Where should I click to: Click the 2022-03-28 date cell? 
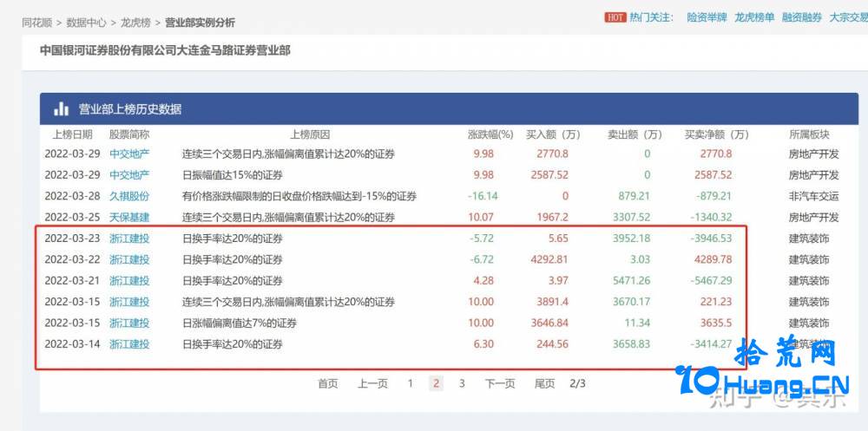tap(73, 196)
